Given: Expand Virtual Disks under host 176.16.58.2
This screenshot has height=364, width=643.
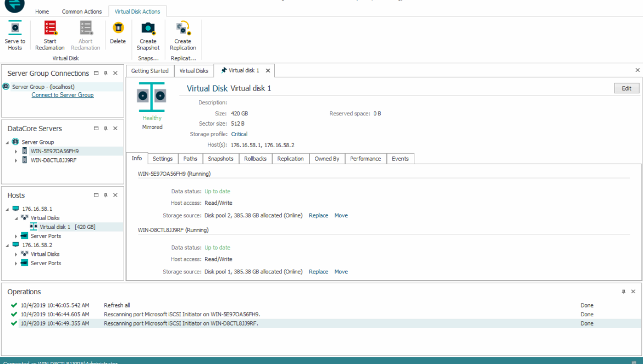Looking at the screenshot, I should (x=16, y=254).
